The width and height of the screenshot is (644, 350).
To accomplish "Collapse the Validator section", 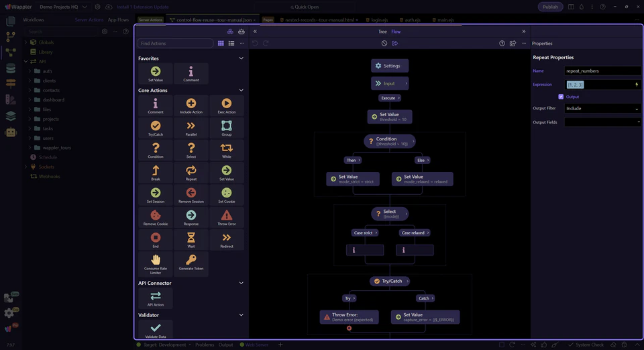I will [x=241, y=315].
